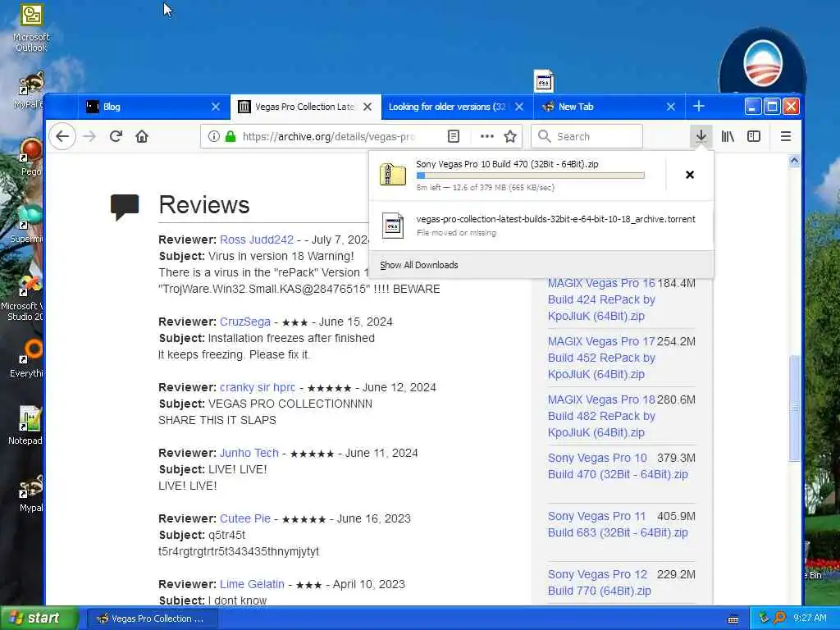The width and height of the screenshot is (840, 630).
Task: Click the search tray icon
Action: click(x=780, y=619)
